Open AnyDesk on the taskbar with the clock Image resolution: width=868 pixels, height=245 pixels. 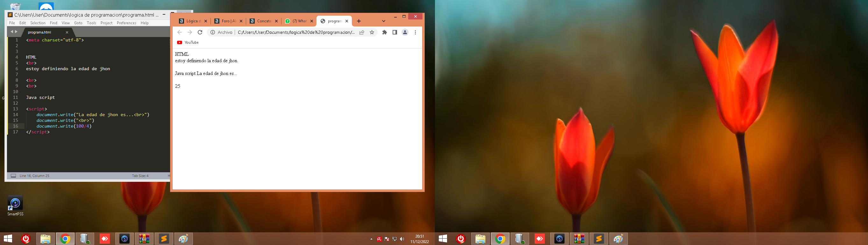tap(105, 239)
